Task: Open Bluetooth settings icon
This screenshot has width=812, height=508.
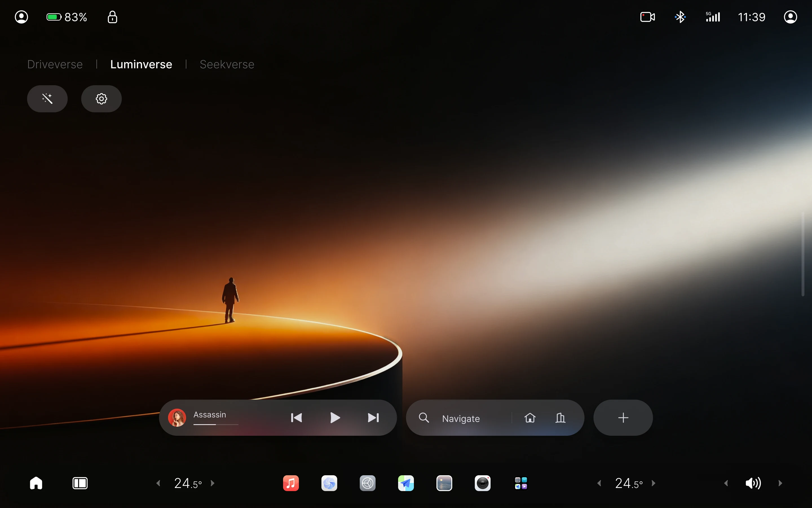Action: (x=680, y=17)
